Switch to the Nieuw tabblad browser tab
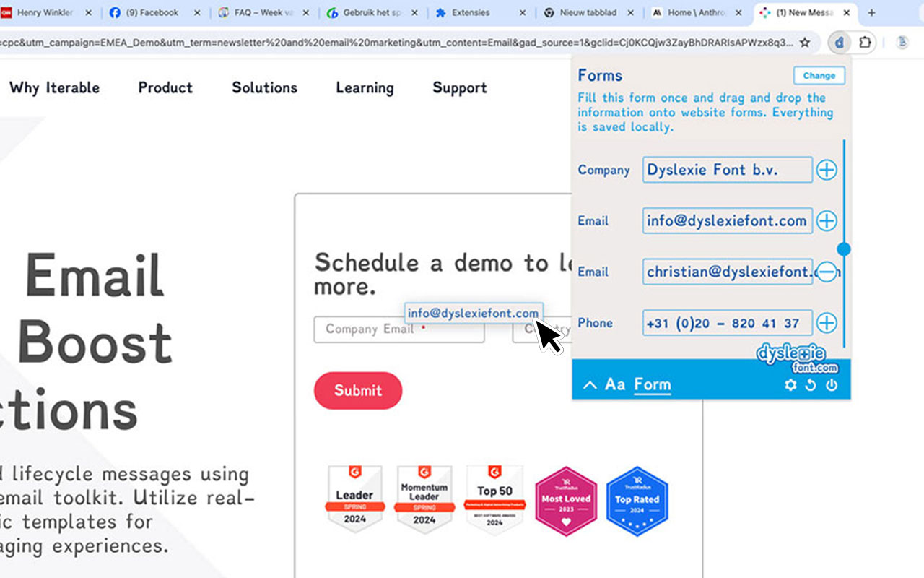The image size is (924, 578). click(x=588, y=13)
